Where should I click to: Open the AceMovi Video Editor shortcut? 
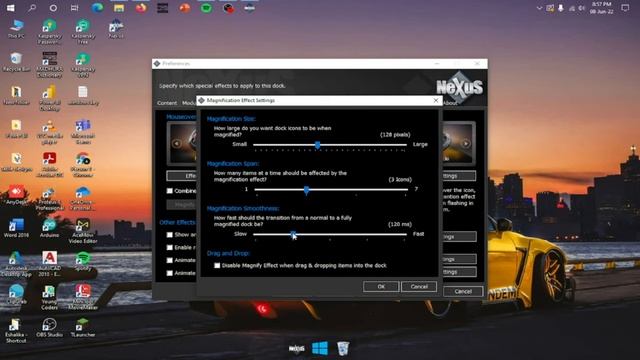point(83,231)
